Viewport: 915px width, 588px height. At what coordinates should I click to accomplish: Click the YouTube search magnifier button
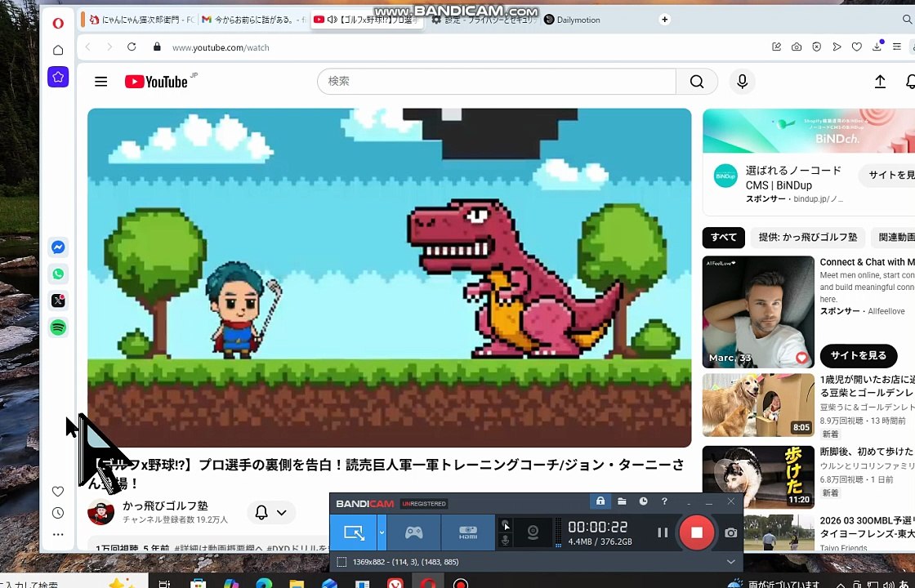coord(697,82)
